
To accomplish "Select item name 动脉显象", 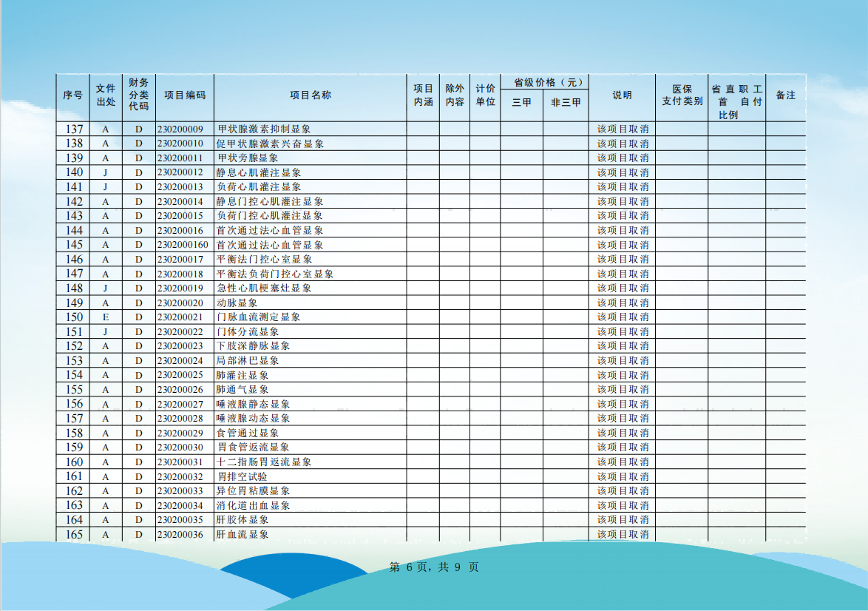I will [x=237, y=303].
